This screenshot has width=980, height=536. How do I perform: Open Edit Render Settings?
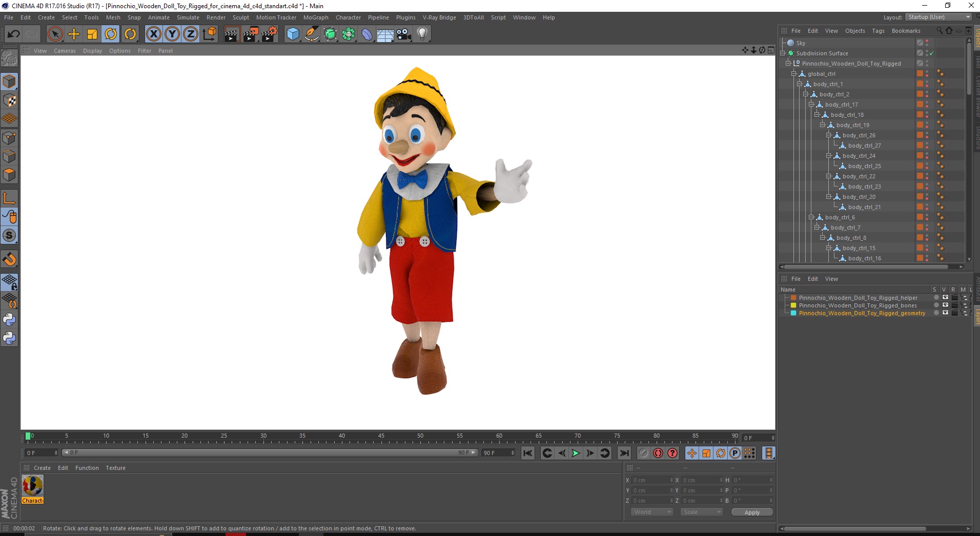tap(270, 34)
